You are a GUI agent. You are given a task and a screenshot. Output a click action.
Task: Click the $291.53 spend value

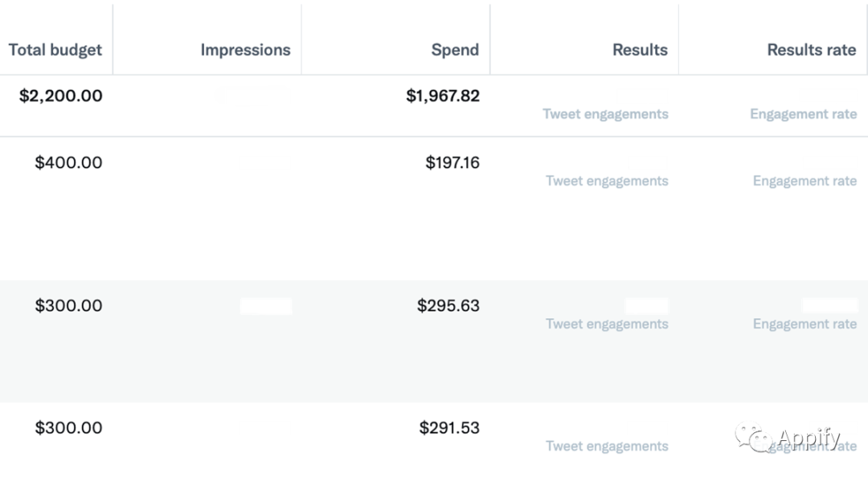(449, 427)
